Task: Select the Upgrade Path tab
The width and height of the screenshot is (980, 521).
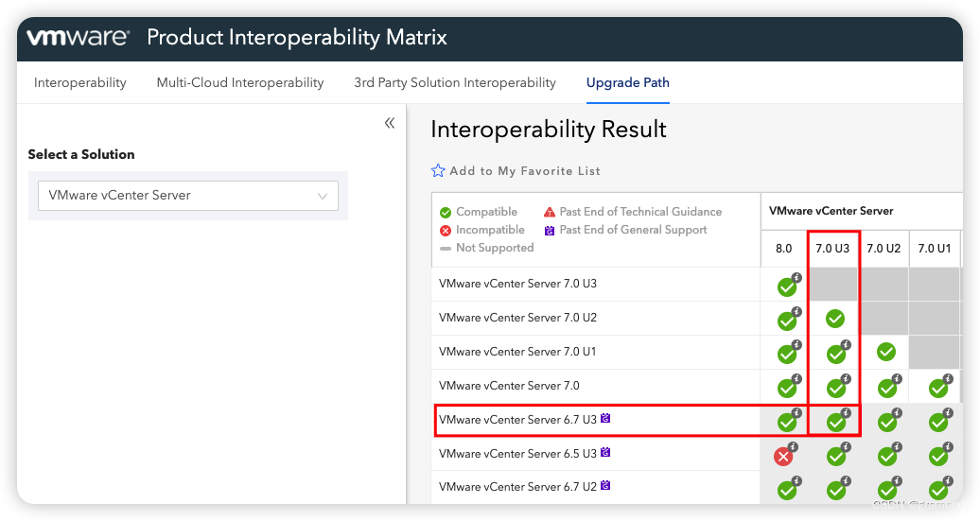Action: coord(627,82)
